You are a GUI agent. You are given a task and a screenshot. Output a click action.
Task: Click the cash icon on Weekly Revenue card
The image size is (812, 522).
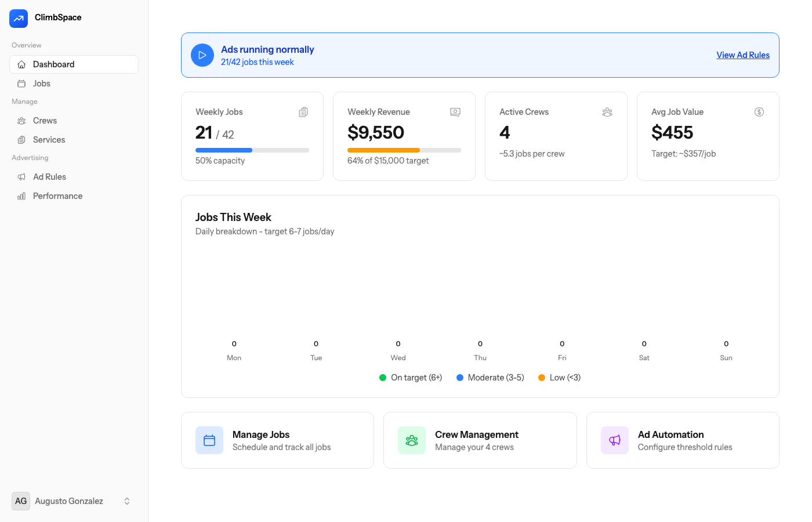(x=455, y=112)
